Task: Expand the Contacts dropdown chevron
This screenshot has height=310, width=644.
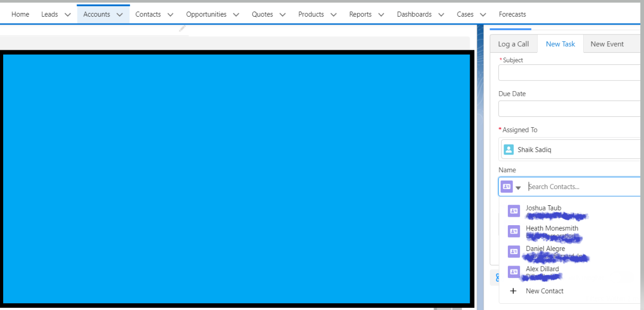Action: pos(170,15)
